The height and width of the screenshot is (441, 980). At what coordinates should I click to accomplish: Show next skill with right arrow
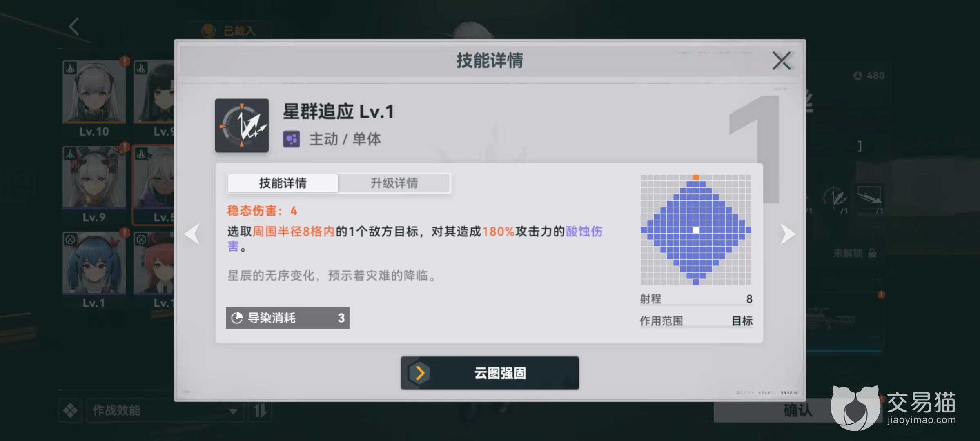coord(788,234)
